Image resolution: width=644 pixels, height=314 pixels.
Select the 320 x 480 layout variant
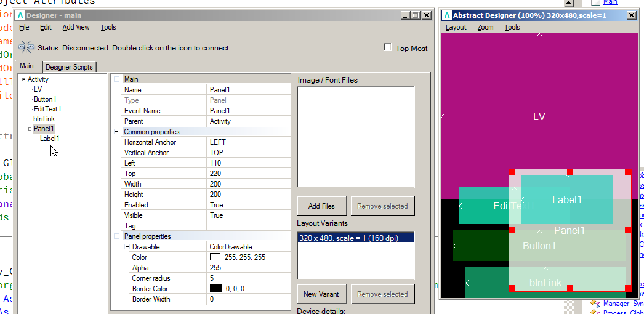pyautogui.click(x=355, y=238)
